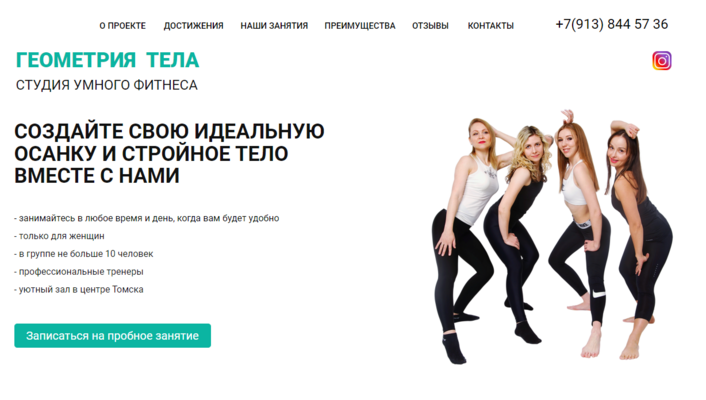This screenshot has width=706, height=400.
Task: Click the text уютный зал в центре Томска
Action: tap(78, 290)
